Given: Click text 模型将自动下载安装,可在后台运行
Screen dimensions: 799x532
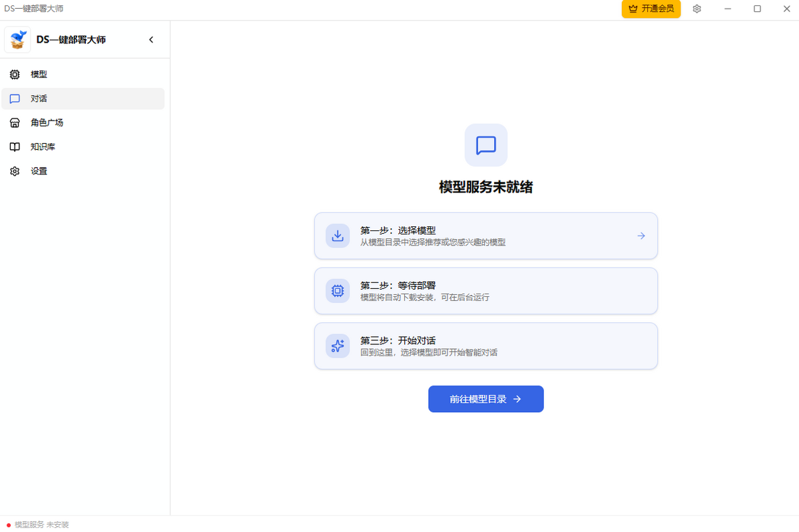Looking at the screenshot, I should [425, 298].
